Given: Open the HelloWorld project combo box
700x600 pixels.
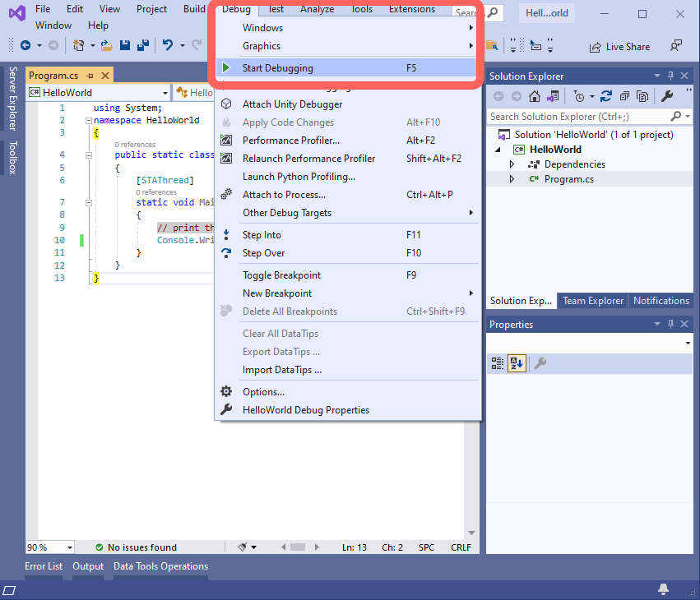Looking at the screenshot, I should (x=99, y=92).
